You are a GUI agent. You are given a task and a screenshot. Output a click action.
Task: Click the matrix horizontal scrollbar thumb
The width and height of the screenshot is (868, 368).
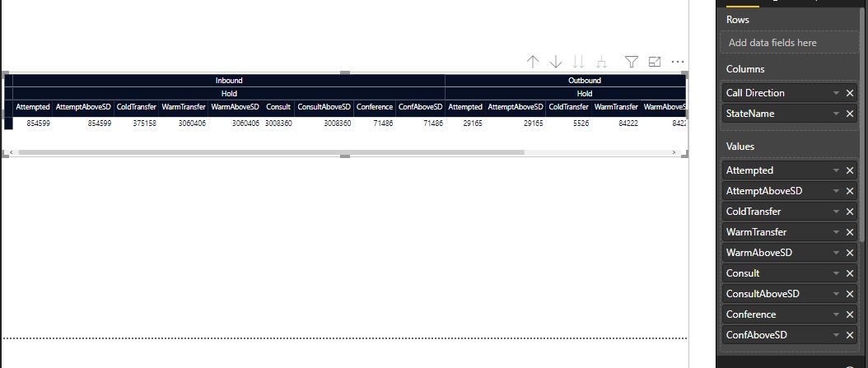pyautogui.click(x=271, y=152)
